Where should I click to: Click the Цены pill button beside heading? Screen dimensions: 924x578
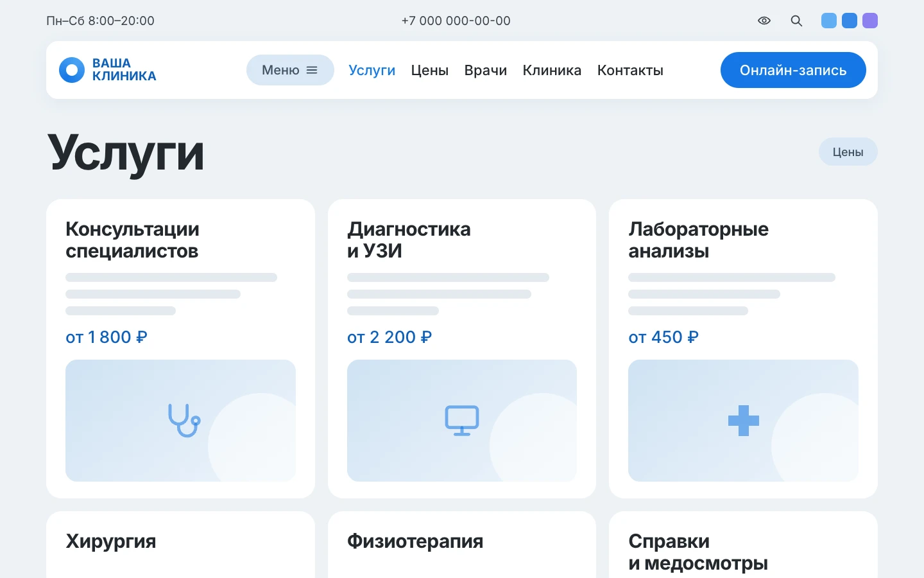pos(848,152)
